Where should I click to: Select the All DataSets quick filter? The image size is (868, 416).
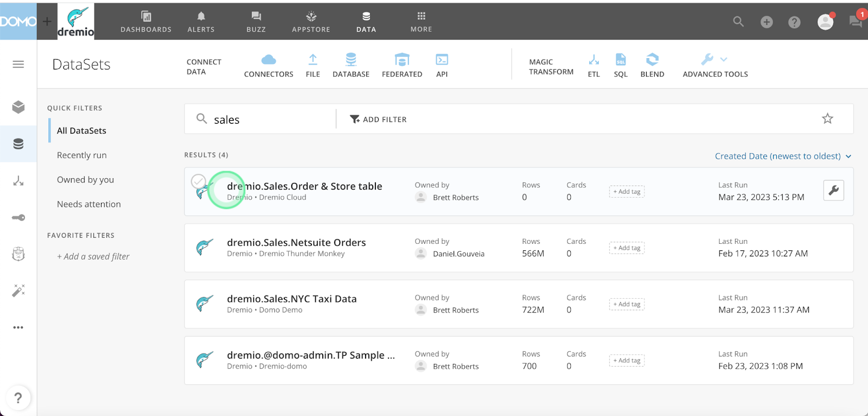(x=81, y=131)
